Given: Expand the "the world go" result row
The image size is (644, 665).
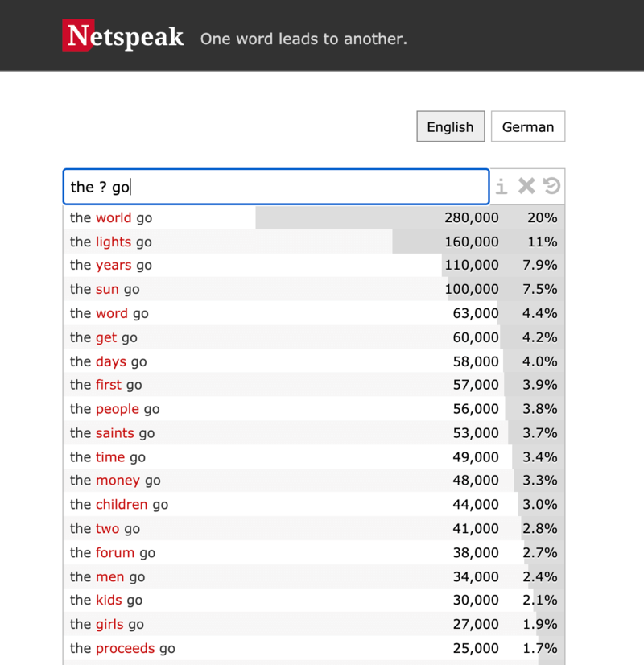Looking at the screenshot, I should click(111, 217).
